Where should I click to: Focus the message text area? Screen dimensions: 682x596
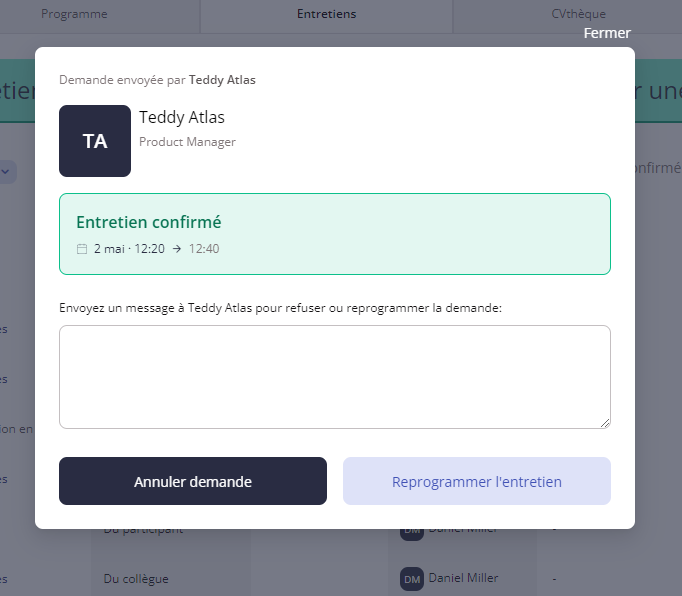334,376
